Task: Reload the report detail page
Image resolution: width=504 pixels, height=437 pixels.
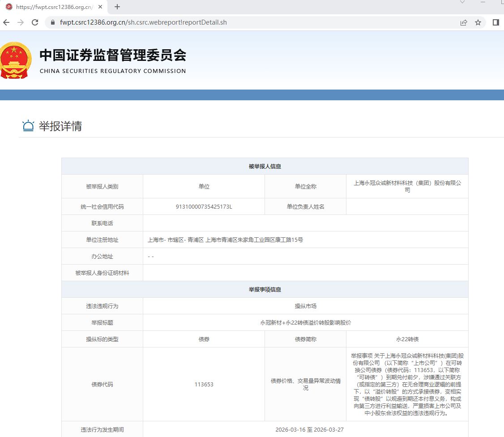Action: [x=34, y=22]
